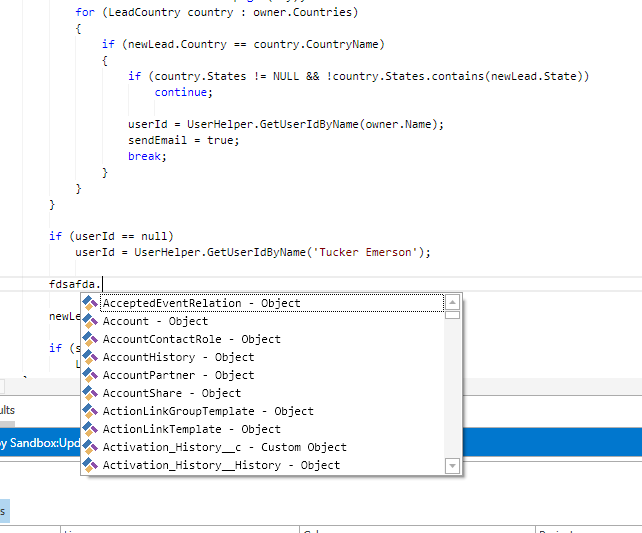Click the continue keyword in code

pyautogui.click(x=181, y=92)
